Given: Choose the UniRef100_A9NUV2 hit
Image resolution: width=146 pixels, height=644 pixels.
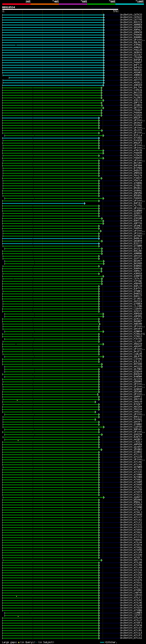Looking at the screenshot, I should pos(131,47).
